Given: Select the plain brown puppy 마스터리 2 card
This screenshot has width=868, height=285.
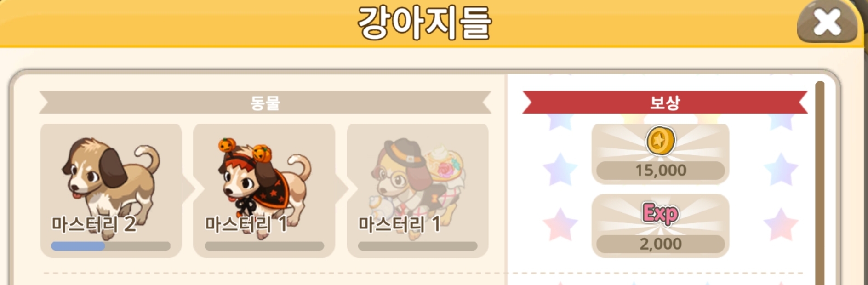Looking at the screenshot, I should pyautogui.click(x=111, y=190).
